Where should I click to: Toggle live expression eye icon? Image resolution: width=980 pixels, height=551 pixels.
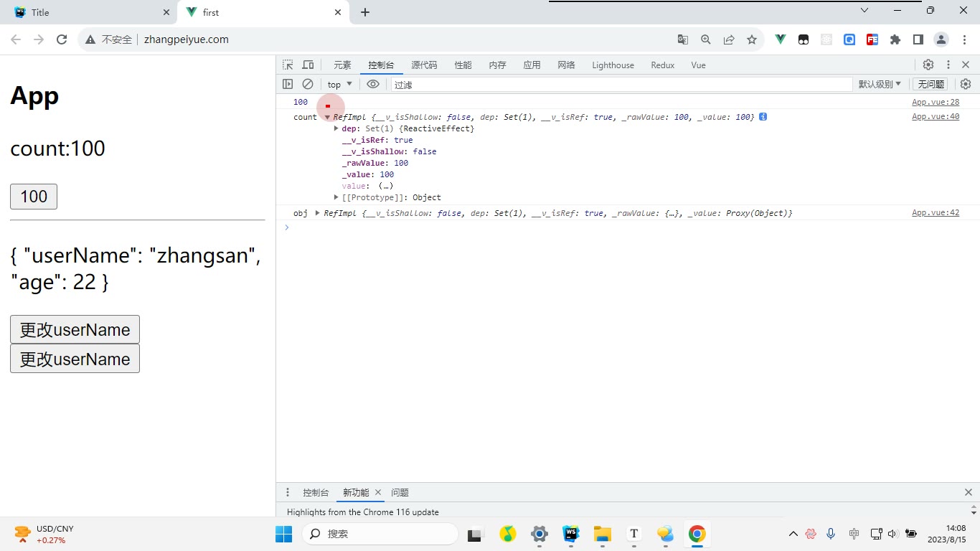pyautogui.click(x=373, y=84)
